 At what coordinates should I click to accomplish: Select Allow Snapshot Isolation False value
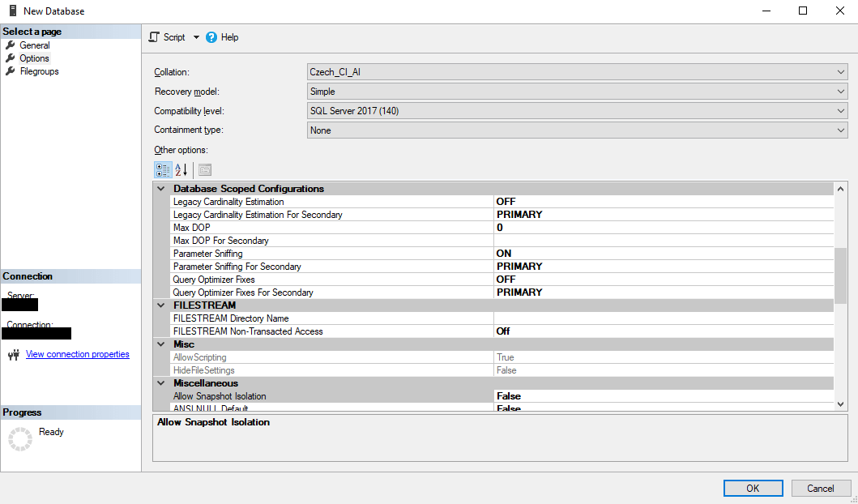click(664, 396)
